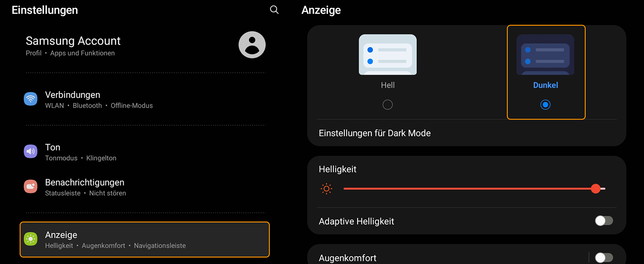Select the Dunkel dark theme preview

pyautogui.click(x=545, y=55)
